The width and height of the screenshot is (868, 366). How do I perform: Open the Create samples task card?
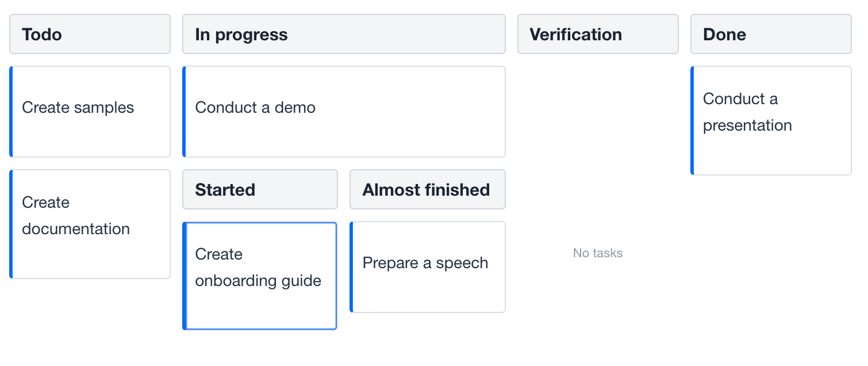click(91, 112)
